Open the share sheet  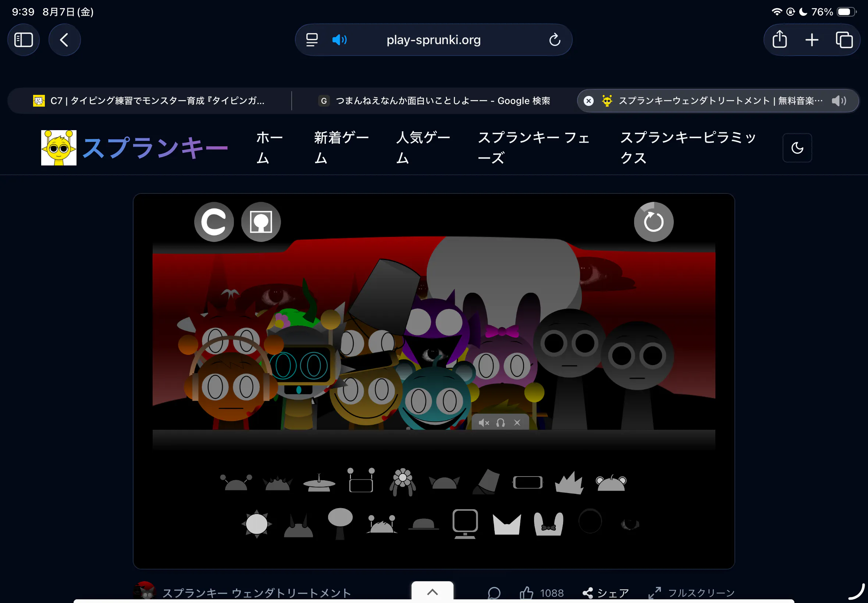780,39
